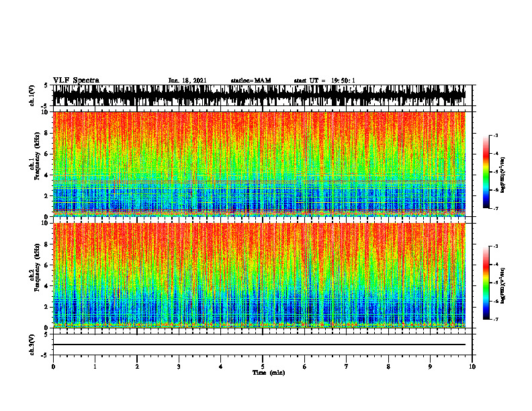Click time-axis tick label "5"

pos(263,367)
